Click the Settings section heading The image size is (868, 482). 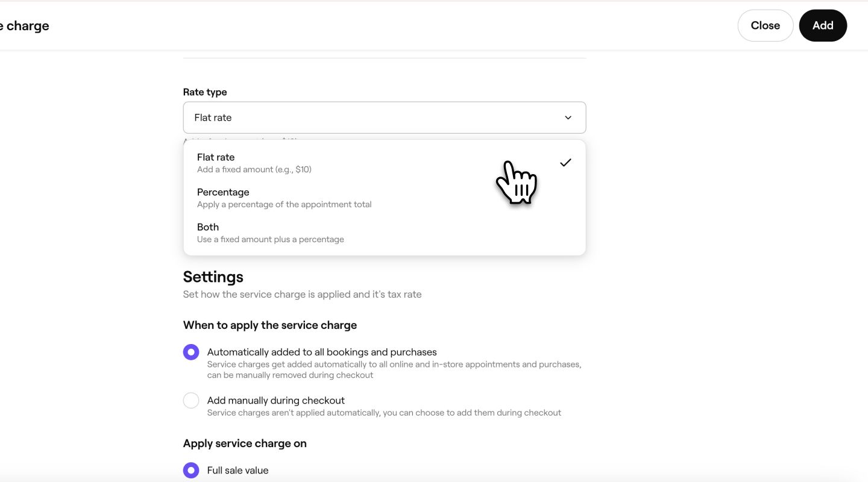213,277
